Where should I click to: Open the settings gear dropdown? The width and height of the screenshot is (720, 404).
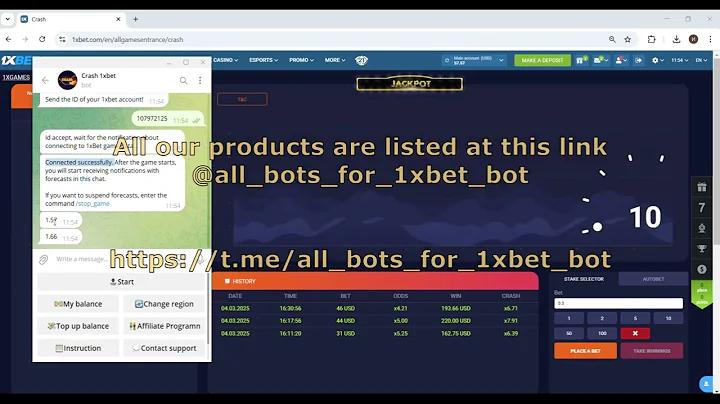tap(658, 60)
